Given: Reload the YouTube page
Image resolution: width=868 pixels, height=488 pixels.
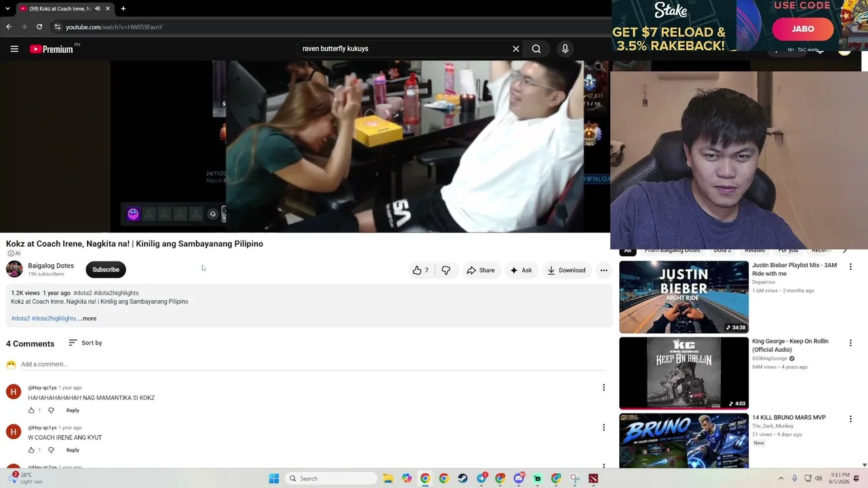Looking at the screenshot, I should [x=39, y=27].
